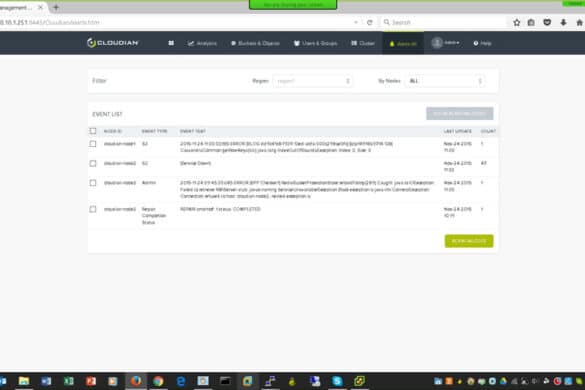Click the yellow chain-link taskbar icon

click(360, 381)
